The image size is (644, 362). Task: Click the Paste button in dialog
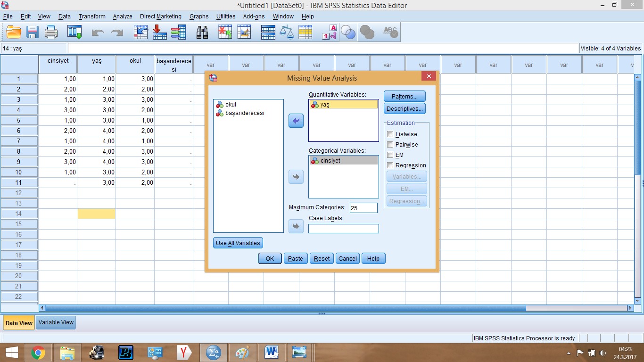click(296, 258)
